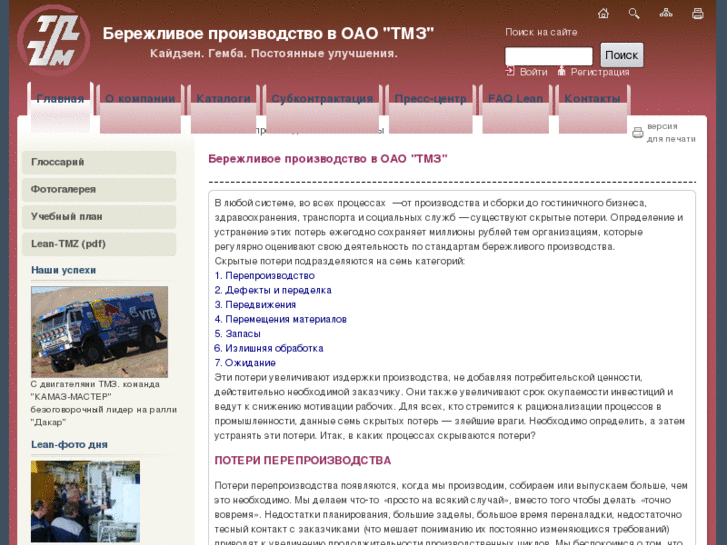Click the magnifier search icon in header
The width and height of the screenshot is (727, 545).
coord(634,13)
